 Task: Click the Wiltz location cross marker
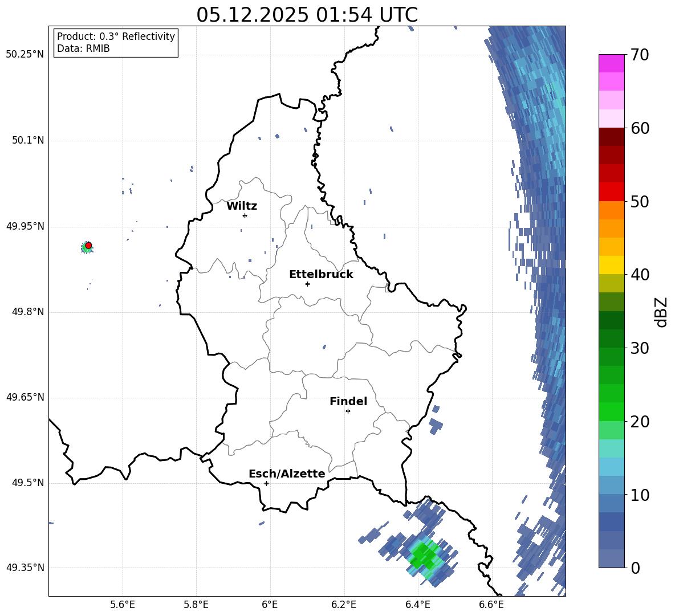click(x=245, y=215)
